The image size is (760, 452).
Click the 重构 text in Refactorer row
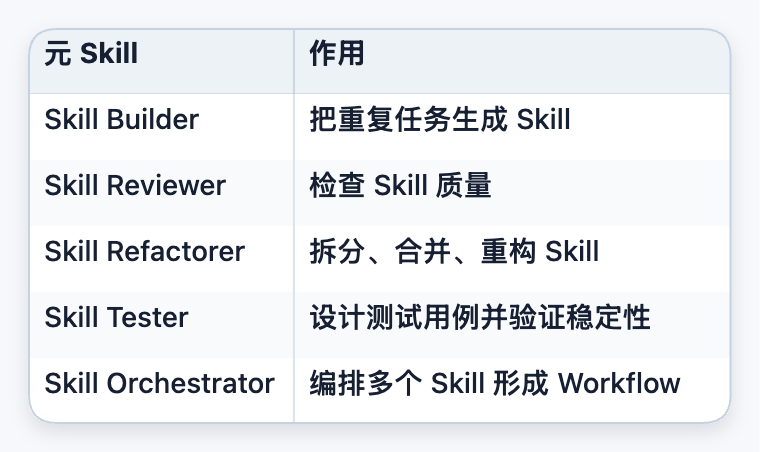508,251
